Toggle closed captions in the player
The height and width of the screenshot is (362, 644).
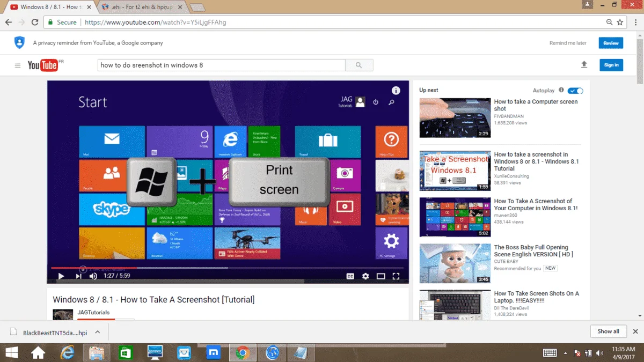coord(350,276)
